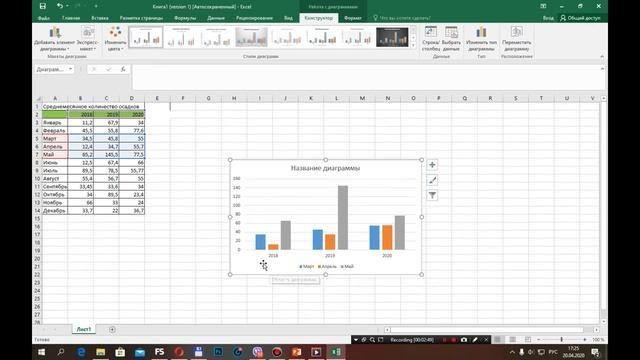Image resolution: width=640 pixels, height=360 pixels.
Task: Click cell A7 containing Май
Action: (x=54, y=155)
